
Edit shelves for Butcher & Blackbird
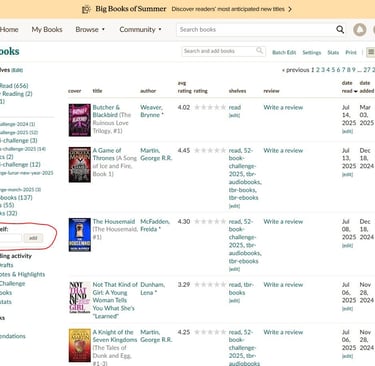coord(234,115)
